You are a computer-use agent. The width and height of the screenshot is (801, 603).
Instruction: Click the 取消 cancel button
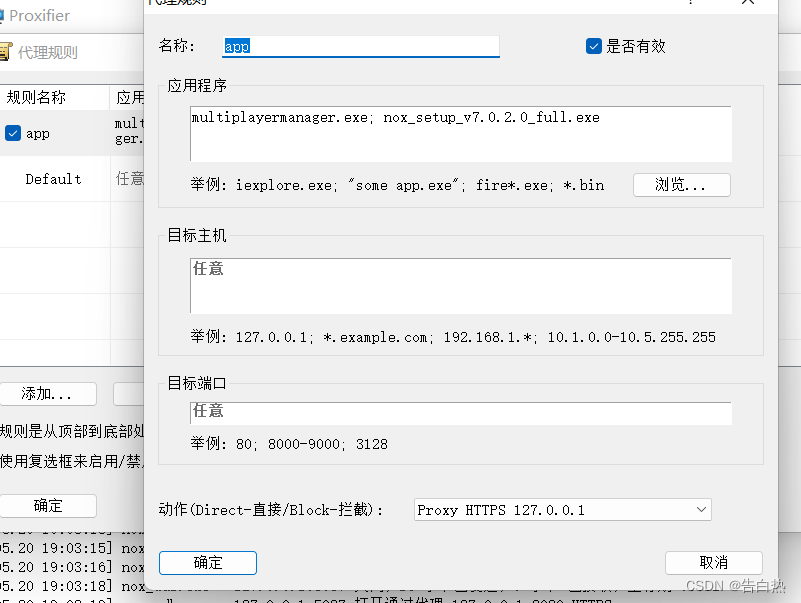[x=714, y=563]
